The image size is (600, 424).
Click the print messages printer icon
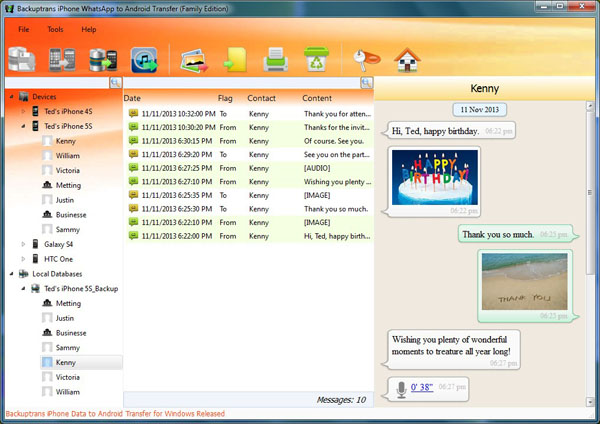pos(276,59)
